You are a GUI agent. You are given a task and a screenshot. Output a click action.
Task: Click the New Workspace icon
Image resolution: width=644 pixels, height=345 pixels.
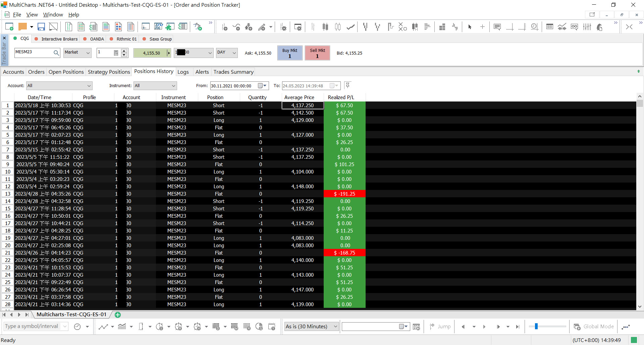pyautogui.click(x=9, y=27)
